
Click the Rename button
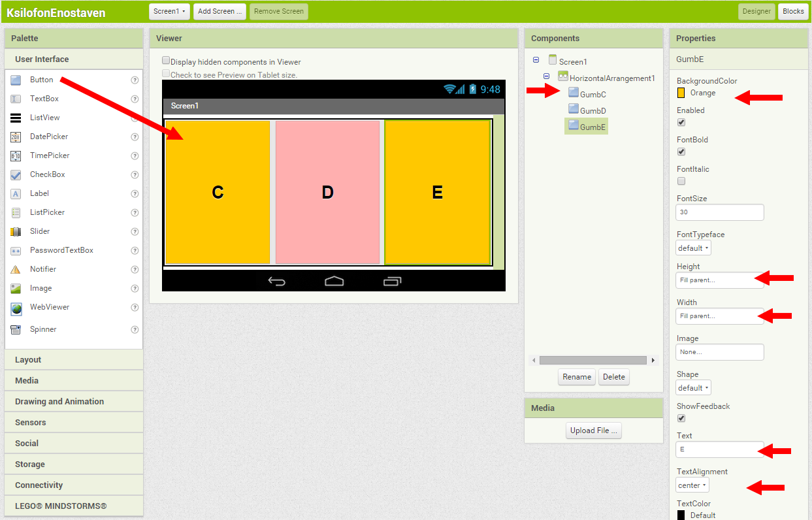[x=577, y=377]
